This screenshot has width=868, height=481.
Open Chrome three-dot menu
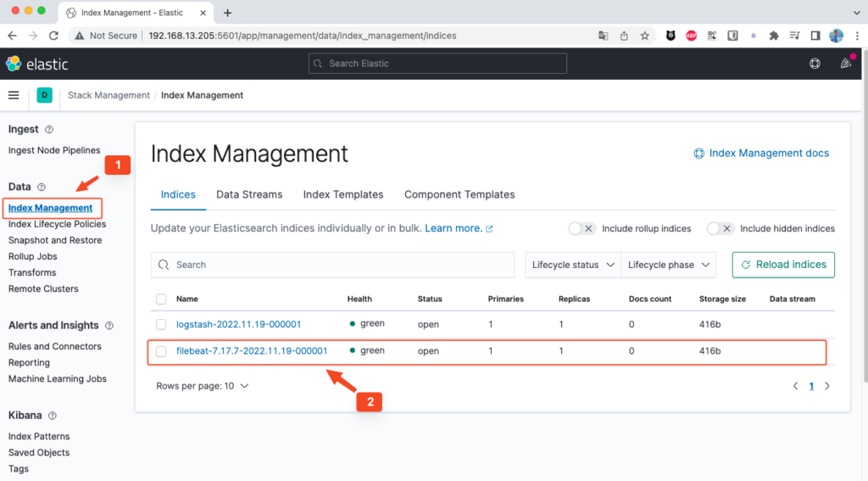click(x=857, y=36)
